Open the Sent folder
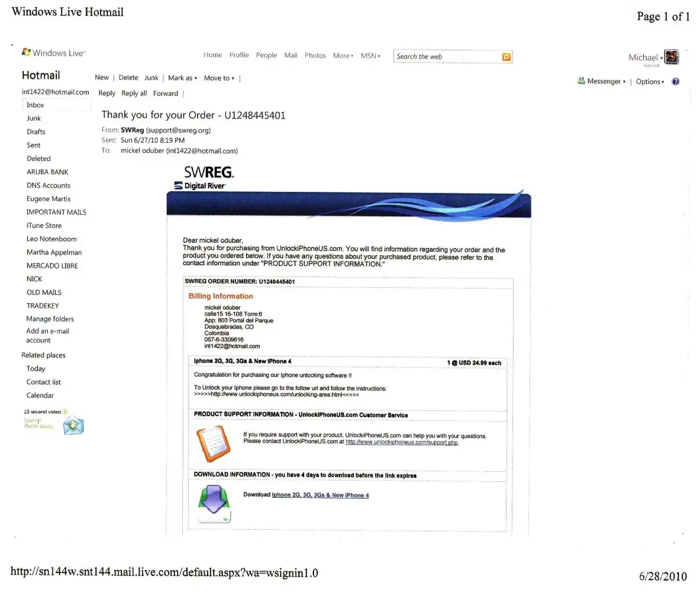Viewport: 700px width, 592px height. click(34, 145)
